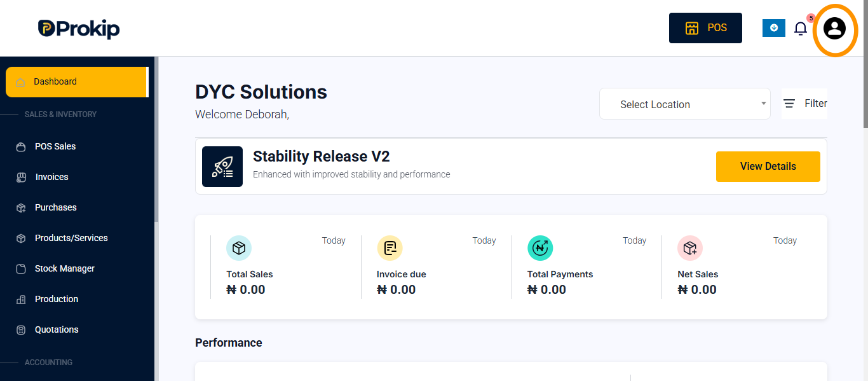Click Net Sales card label
This screenshot has width=868, height=381.
click(x=698, y=274)
